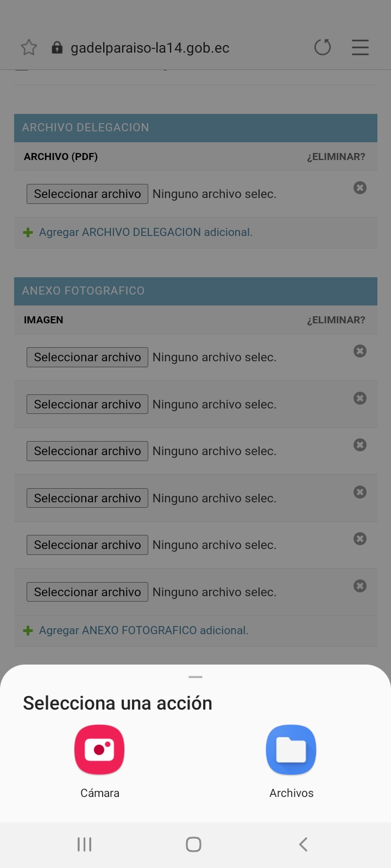Screen dimensions: 391x868
Task: Tap the site security lock icon
Action: [57, 48]
